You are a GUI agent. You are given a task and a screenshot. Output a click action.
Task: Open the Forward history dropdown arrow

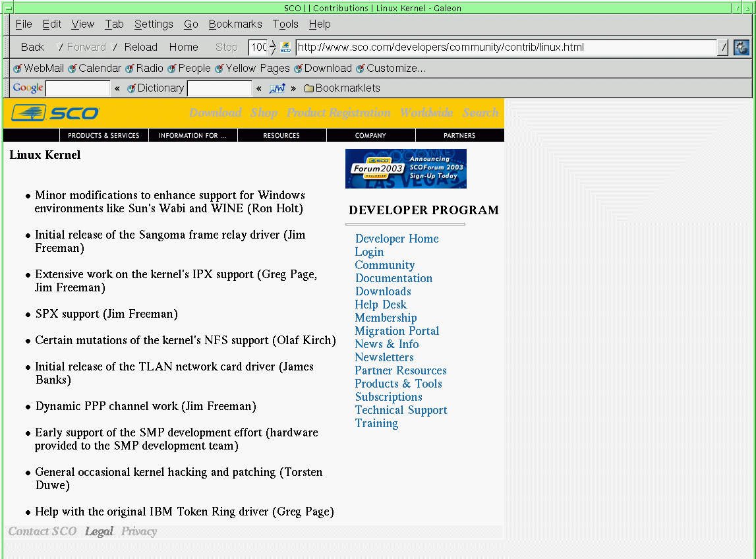[114, 47]
